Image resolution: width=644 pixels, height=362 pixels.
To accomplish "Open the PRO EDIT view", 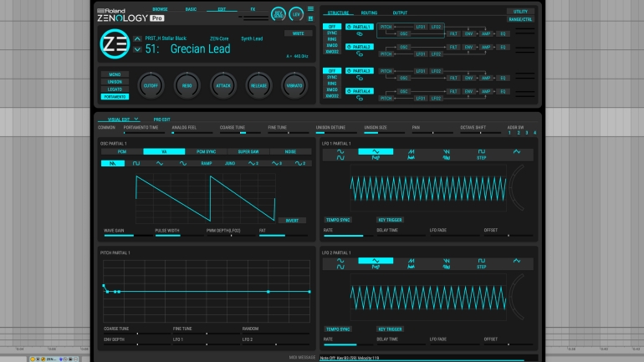I will click(161, 120).
